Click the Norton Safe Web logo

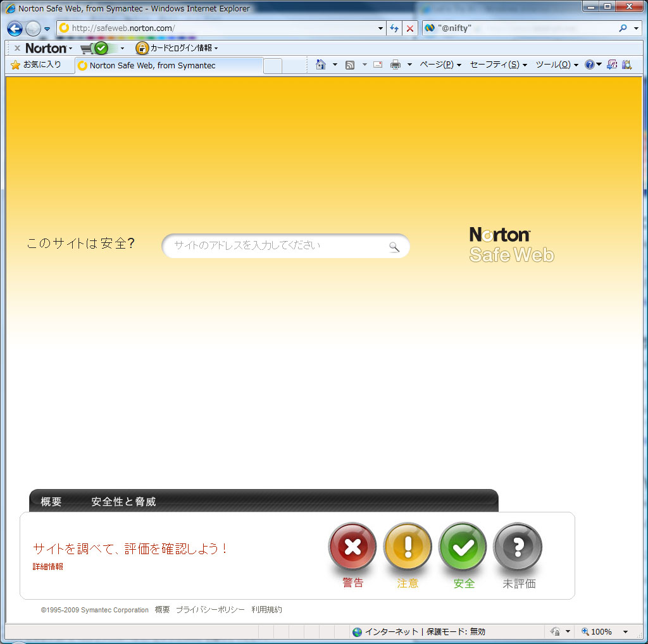click(x=511, y=245)
